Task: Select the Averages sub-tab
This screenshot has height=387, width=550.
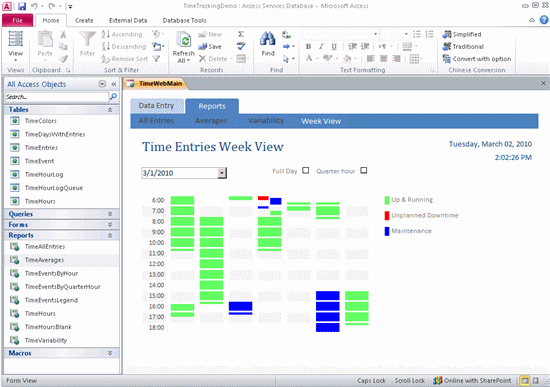Action: [x=211, y=121]
